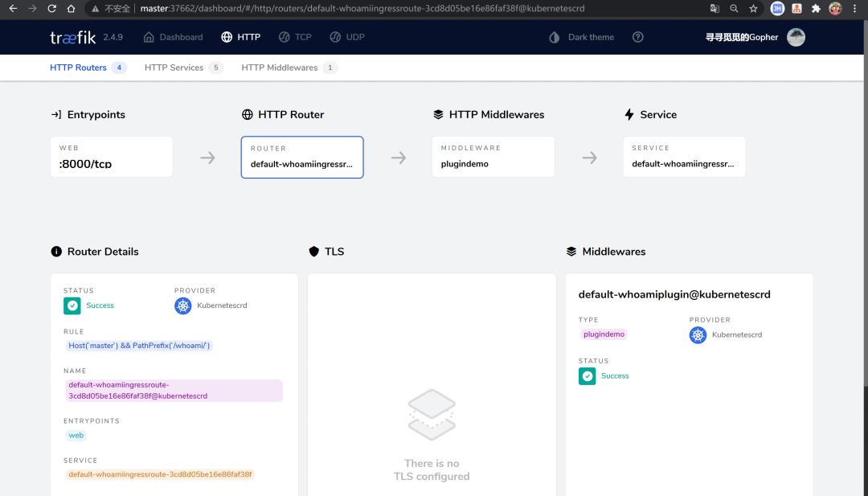
Task: Reload the page with refresh icon
Action: [x=51, y=8]
